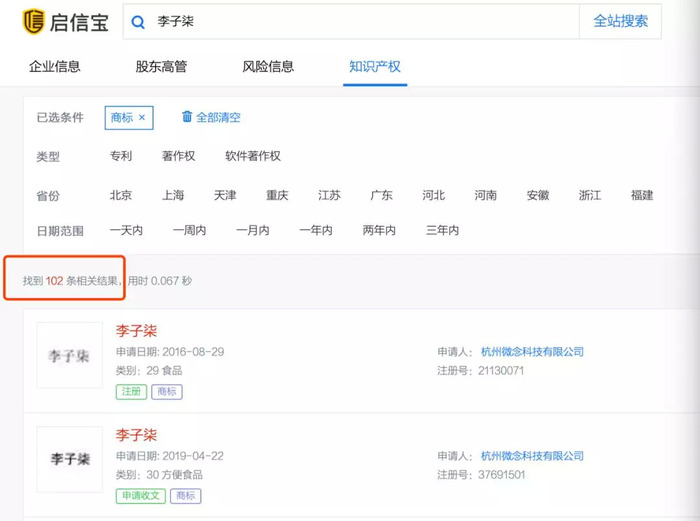700x521 pixels.
Task: Remove the 商标 filter via its x
Action: 142,117
